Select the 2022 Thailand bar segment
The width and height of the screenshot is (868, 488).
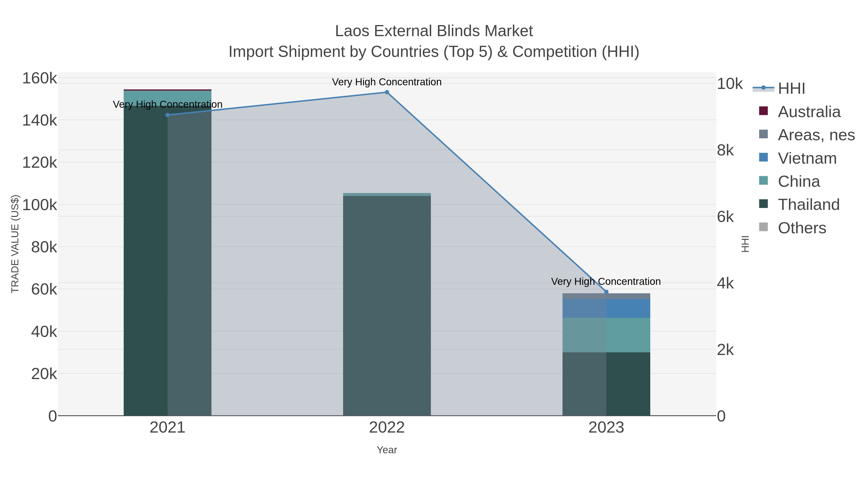387,306
